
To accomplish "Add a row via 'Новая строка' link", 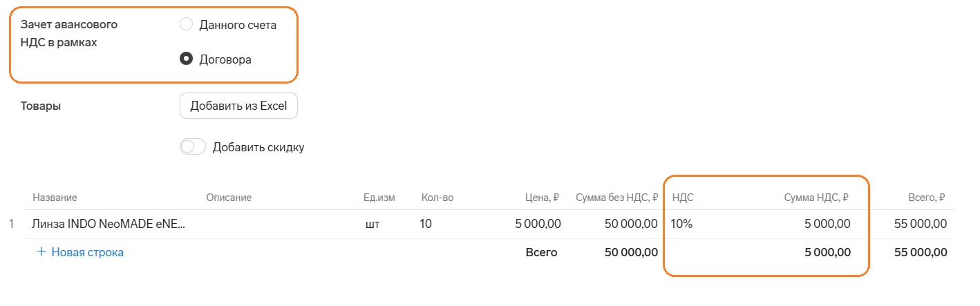I will [x=87, y=253].
